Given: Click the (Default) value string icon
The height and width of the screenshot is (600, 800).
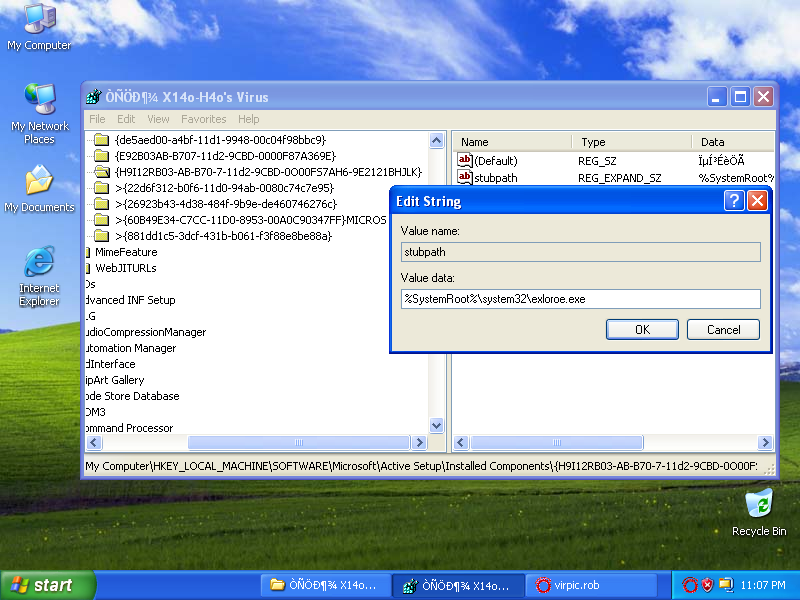Looking at the screenshot, I should [464, 161].
